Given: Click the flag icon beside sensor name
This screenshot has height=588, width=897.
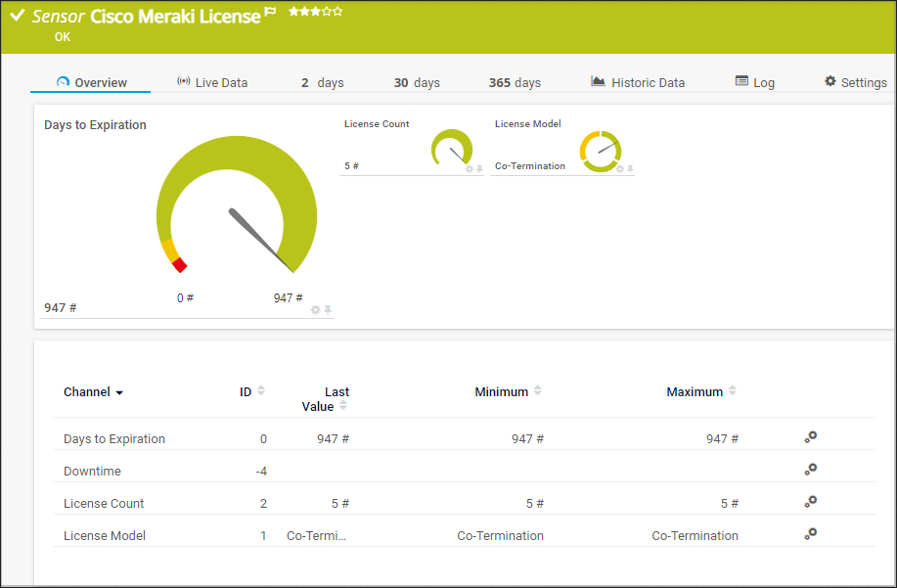Looking at the screenshot, I should 270,13.
